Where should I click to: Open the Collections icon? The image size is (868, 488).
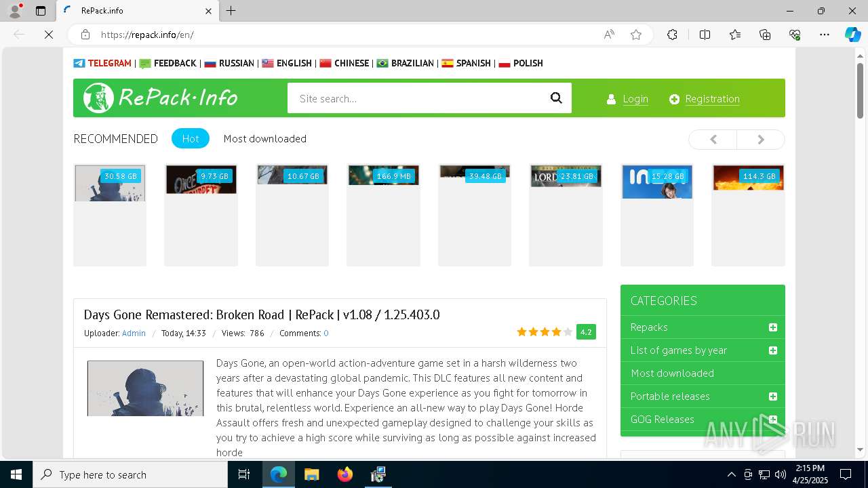pos(765,35)
